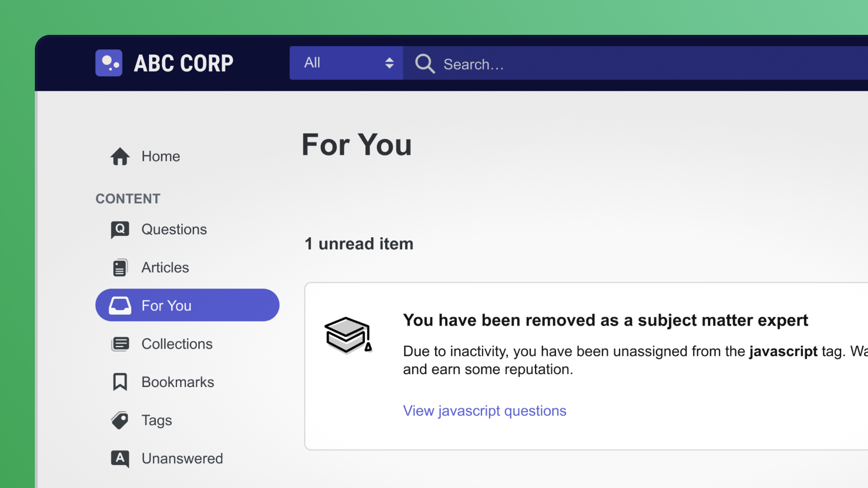Click the magnifying glass search icon
Image resolution: width=868 pixels, height=488 pixels.
point(425,64)
